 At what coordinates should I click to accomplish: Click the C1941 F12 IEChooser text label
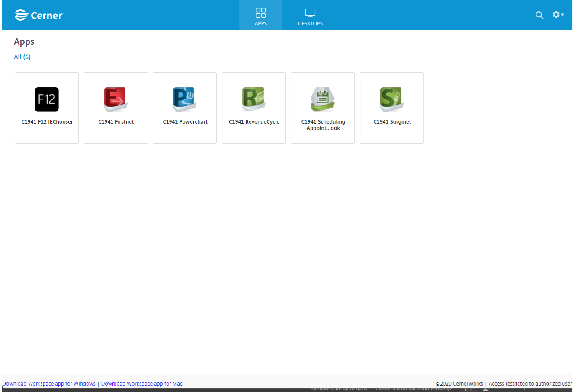[x=47, y=122]
